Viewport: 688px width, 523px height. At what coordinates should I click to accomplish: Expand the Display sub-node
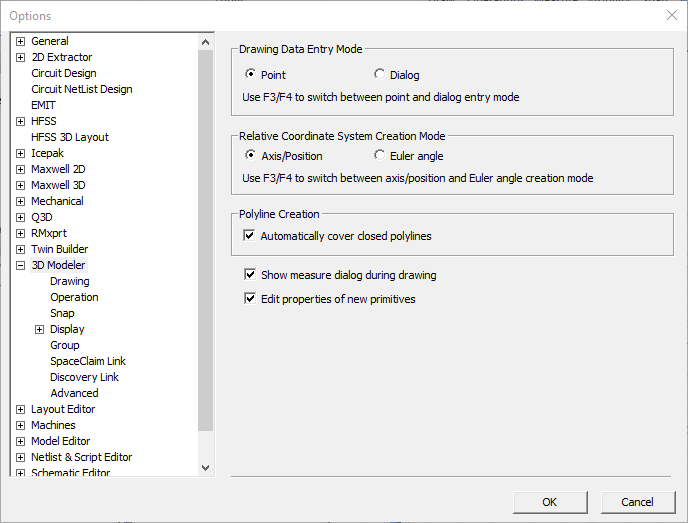40,329
